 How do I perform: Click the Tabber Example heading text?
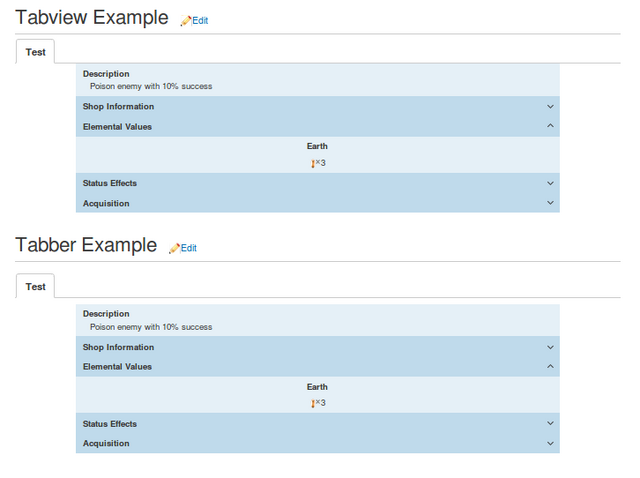click(86, 245)
